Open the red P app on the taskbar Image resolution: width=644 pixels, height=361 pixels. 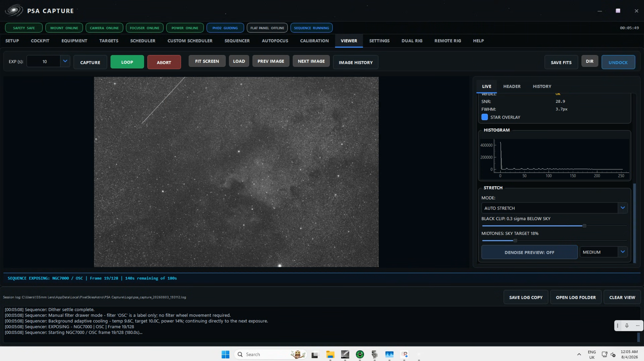404,354
